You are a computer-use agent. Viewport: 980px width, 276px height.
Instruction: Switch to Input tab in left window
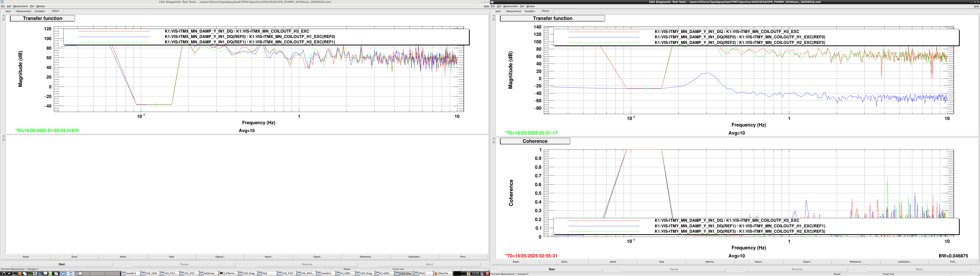tap(8, 11)
